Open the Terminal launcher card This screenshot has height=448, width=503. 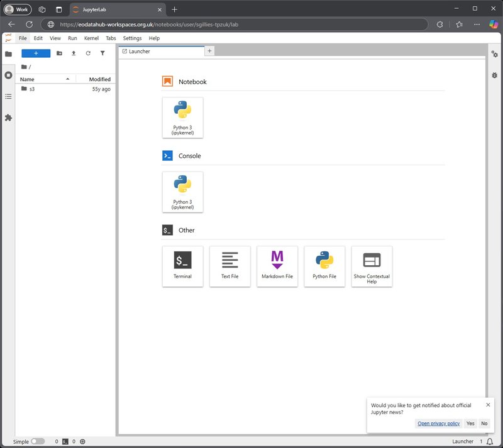tap(182, 266)
